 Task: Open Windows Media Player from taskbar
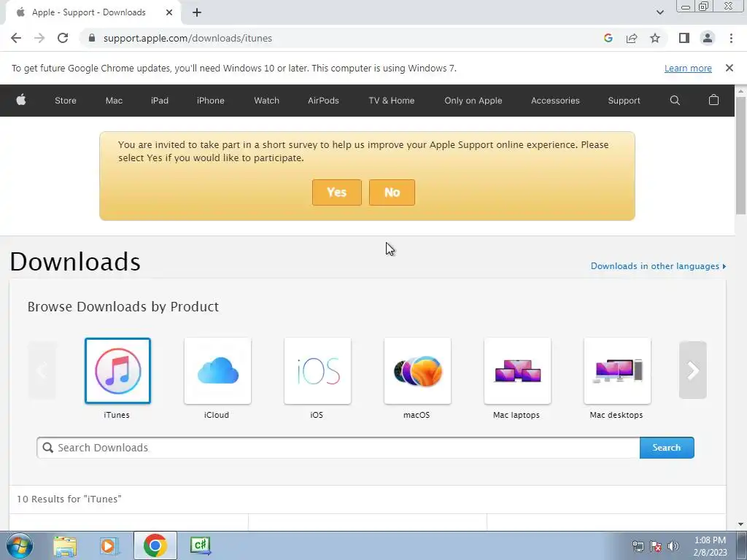(x=109, y=545)
